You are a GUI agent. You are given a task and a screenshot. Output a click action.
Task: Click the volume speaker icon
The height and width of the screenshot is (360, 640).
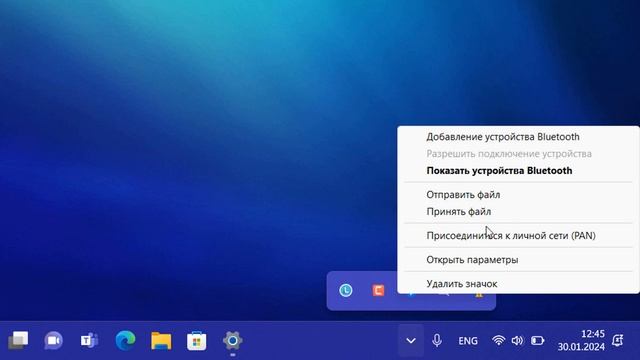(517, 340)
